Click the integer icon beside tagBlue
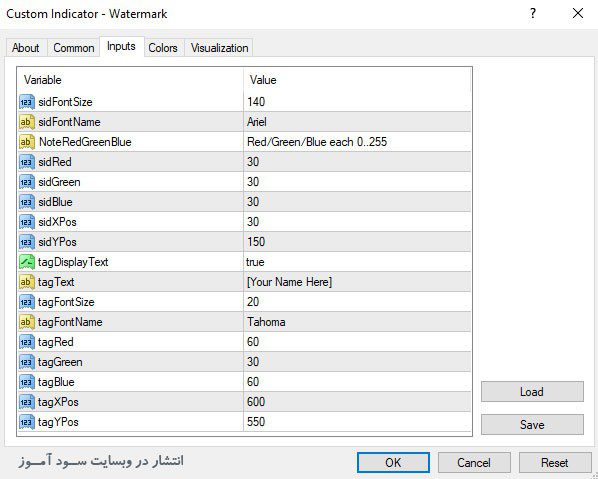 27,382
